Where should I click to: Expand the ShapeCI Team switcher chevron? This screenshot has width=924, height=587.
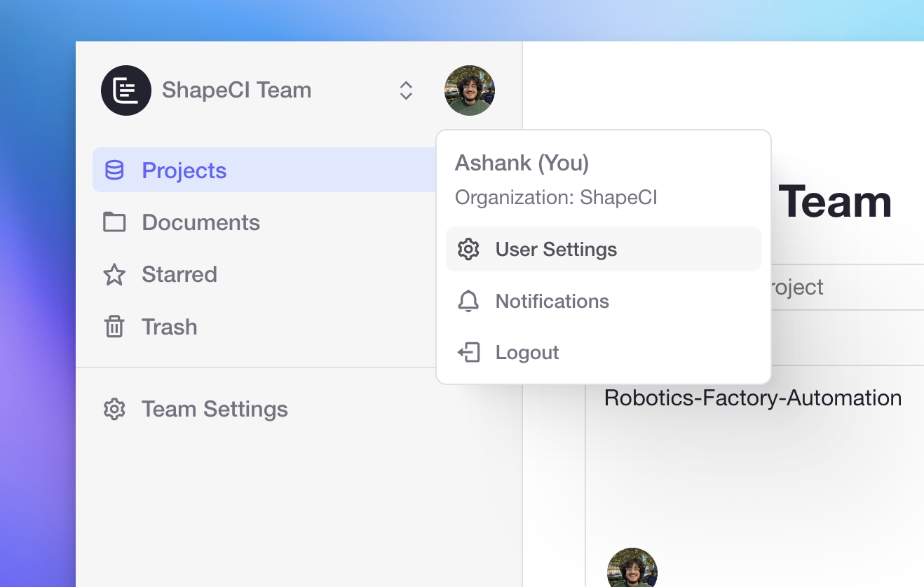tap(406, 90)
